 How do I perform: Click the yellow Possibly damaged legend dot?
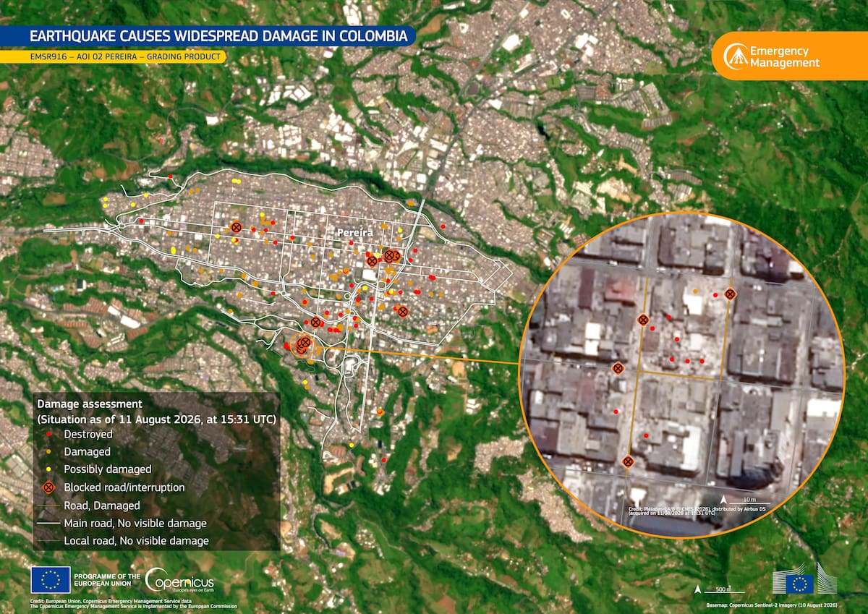(48, 469)
